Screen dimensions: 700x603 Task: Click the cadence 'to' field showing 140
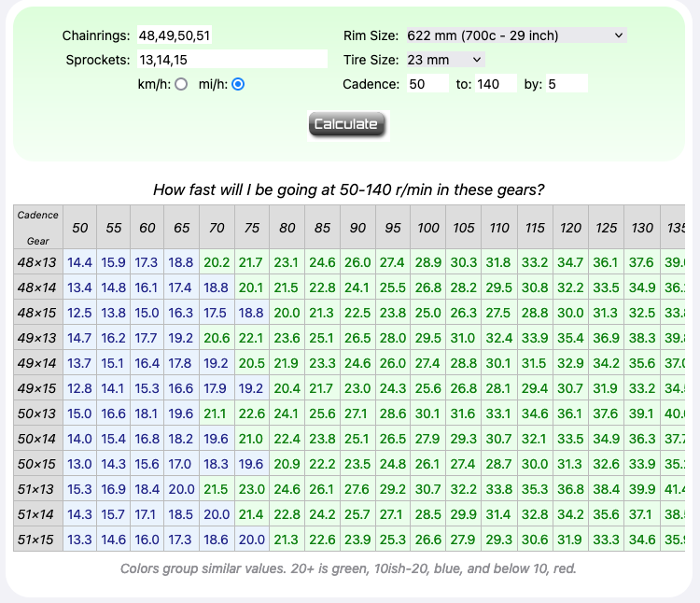tap(496, 84)
